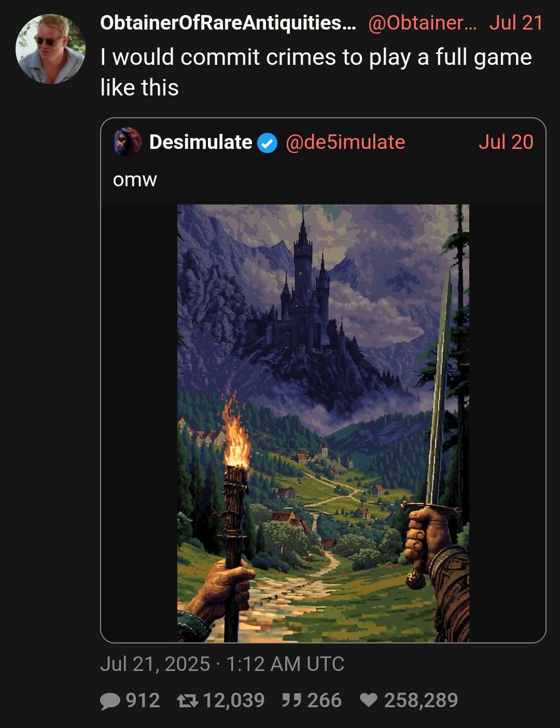Like the tweet with the heart icon
The height and width of the screenshot is (728, 560).
(369, 701)
